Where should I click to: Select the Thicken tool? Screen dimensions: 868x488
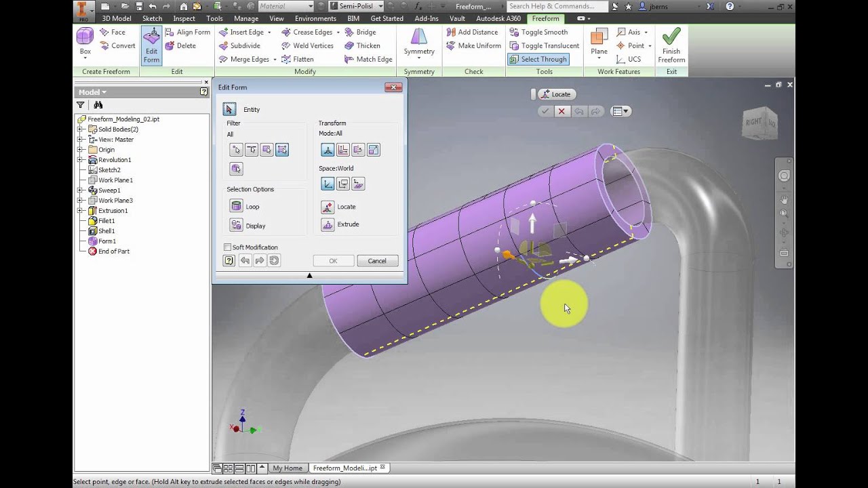pyautogui.click(x=362, y=45)
